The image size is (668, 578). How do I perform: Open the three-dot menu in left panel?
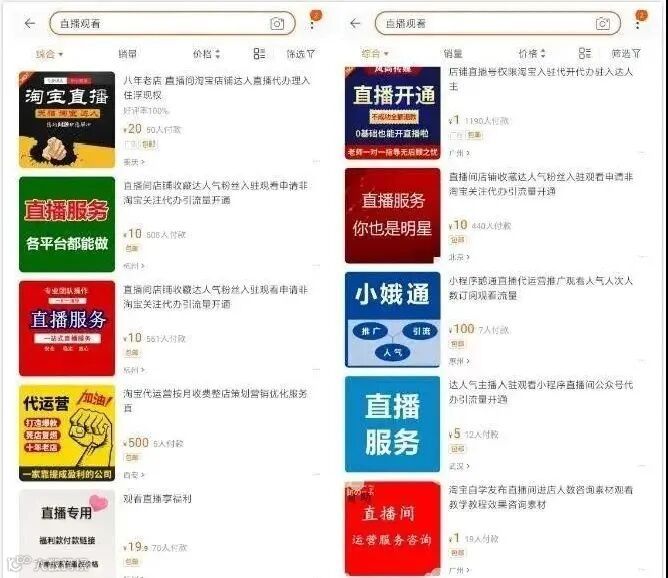click(x=312, y=24)
